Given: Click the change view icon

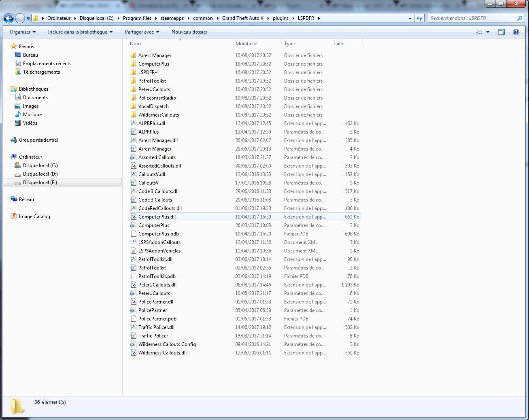Looking at the screenshot, I should [479, 32].
